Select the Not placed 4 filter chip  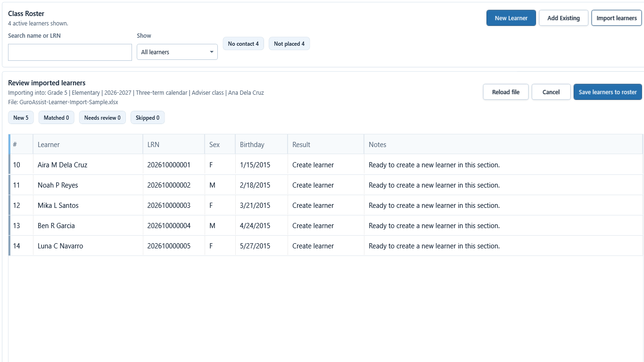(289, 44)
